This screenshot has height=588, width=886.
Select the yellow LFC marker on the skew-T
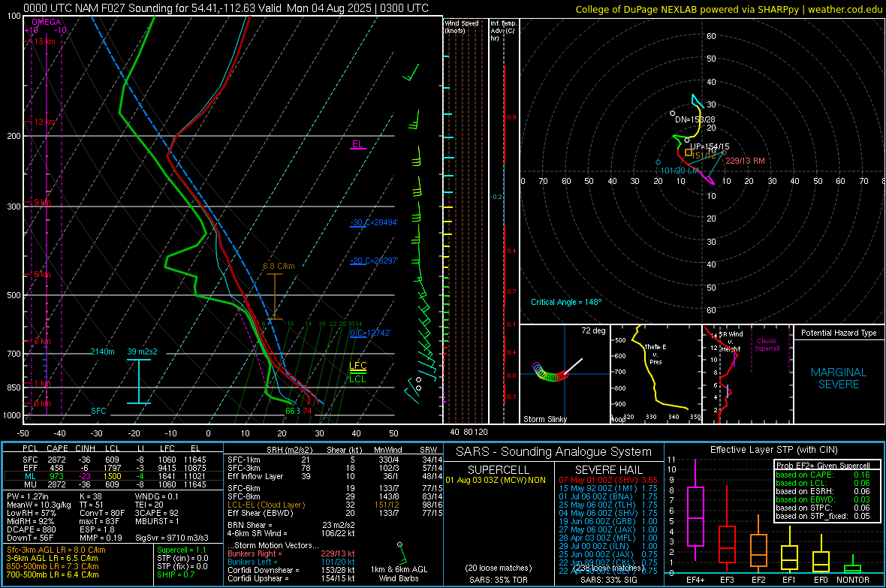357,366
